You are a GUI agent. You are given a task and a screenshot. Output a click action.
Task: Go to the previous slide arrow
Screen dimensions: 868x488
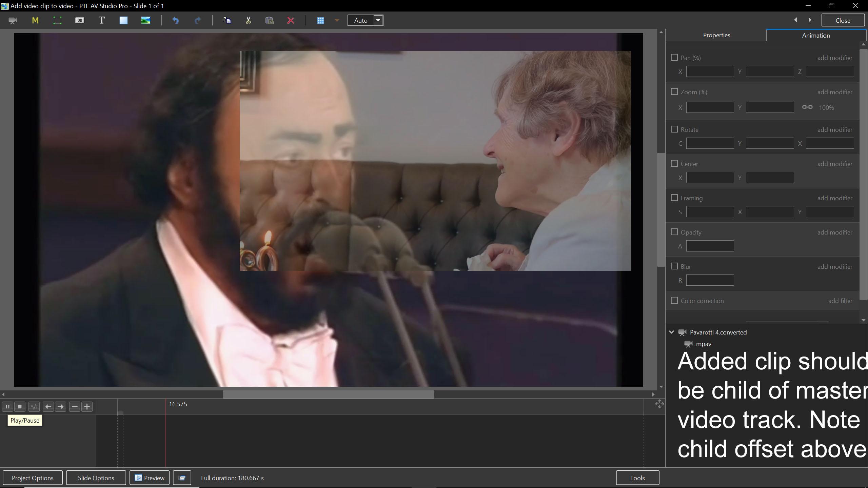[795, 20]
